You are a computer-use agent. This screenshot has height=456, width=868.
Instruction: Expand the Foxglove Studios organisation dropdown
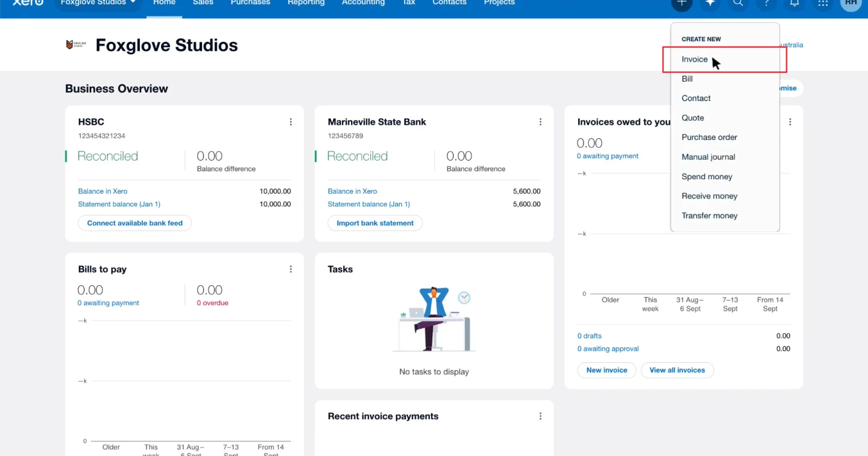(98, 3)
